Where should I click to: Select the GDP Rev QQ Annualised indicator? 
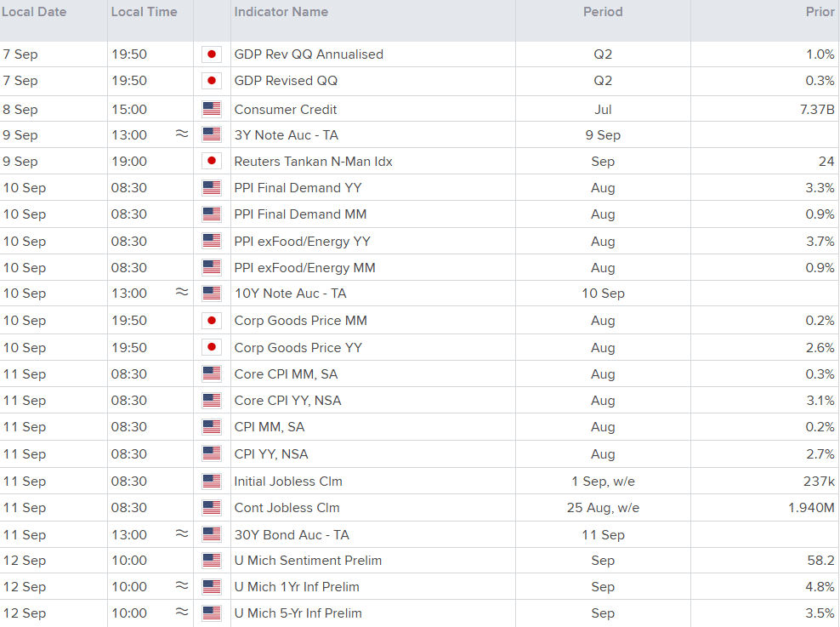tap(309, 54)
